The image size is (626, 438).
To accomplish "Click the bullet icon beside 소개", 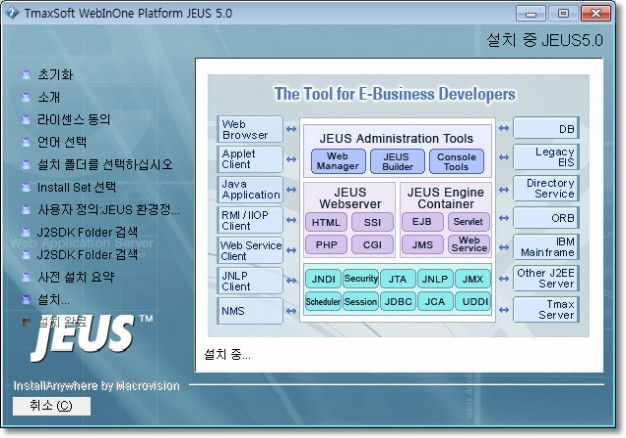I will (x=26, y=97).
